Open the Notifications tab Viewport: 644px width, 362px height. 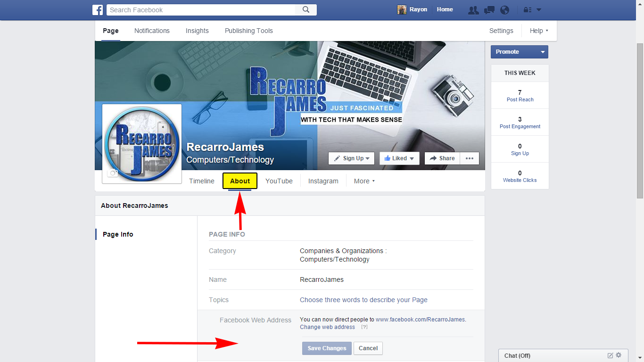tap(152, 31)
